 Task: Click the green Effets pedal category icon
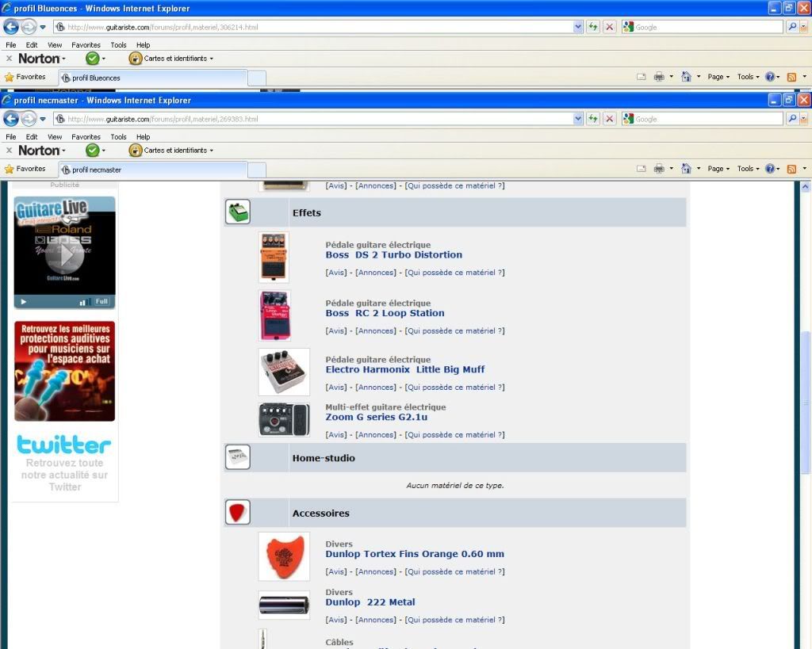coord(237,212)
